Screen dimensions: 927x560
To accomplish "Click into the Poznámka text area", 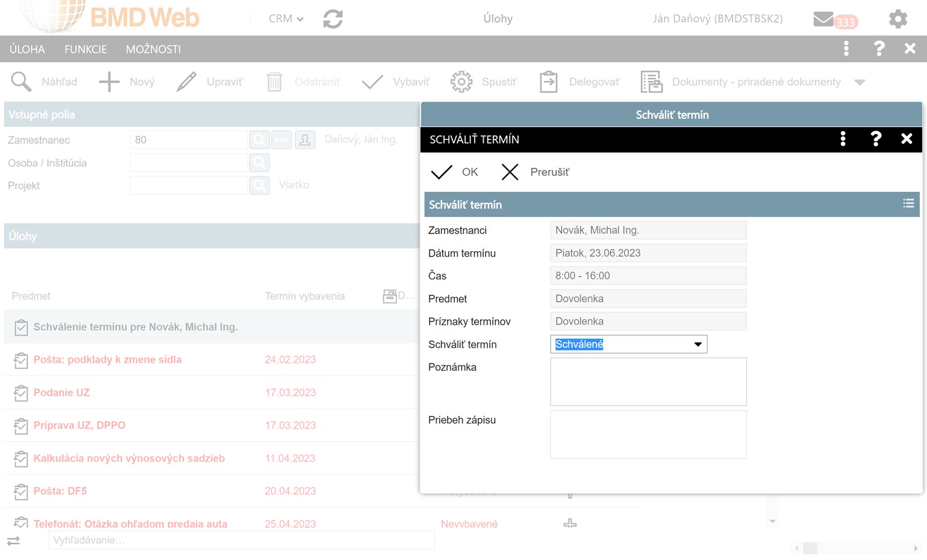I will pos(647,381).
